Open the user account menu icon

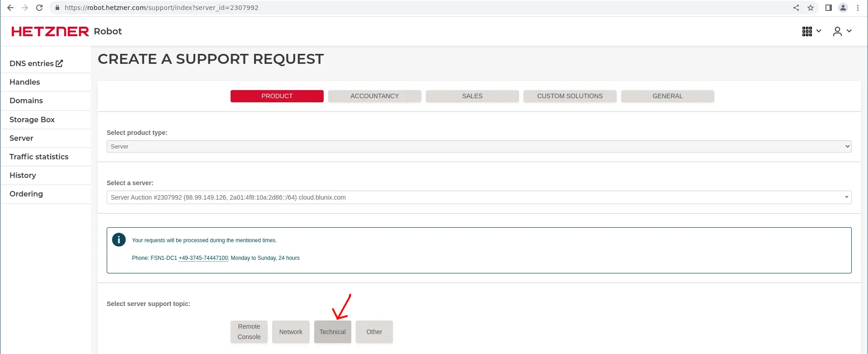point(842,31)
